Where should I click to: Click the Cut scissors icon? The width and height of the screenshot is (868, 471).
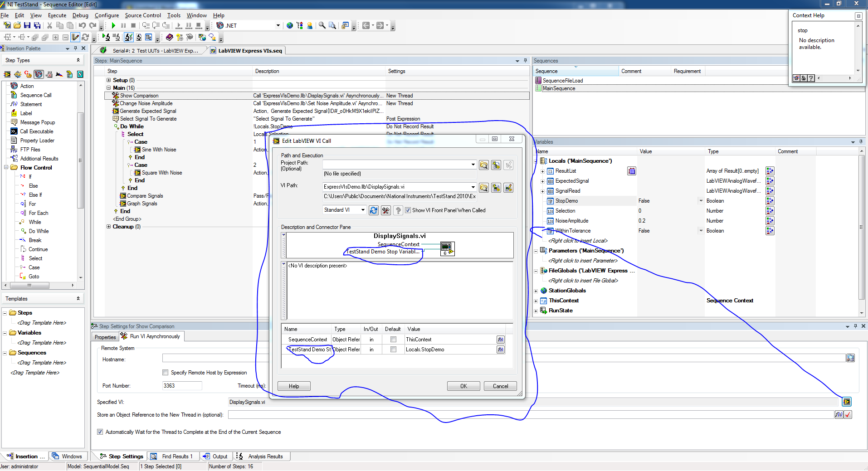point(49,25)
